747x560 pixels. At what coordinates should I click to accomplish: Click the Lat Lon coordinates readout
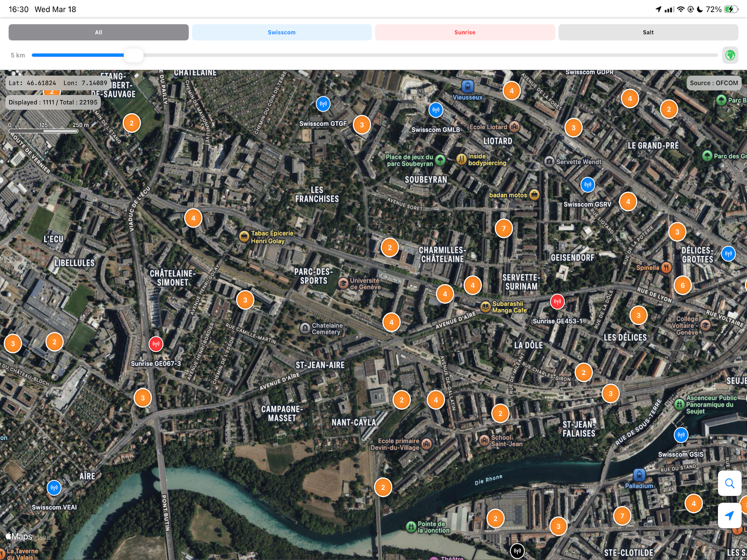58,83
